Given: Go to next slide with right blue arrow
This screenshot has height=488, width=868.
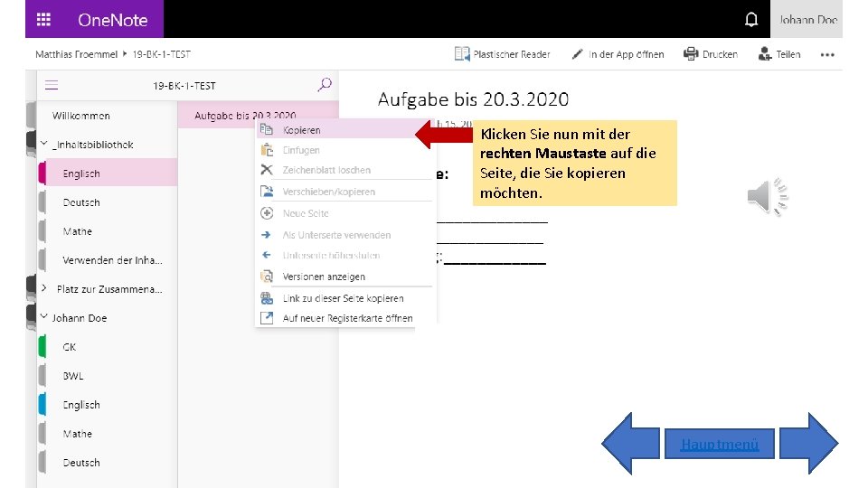Looking at the screenshot, I should (x=808, y=443).
